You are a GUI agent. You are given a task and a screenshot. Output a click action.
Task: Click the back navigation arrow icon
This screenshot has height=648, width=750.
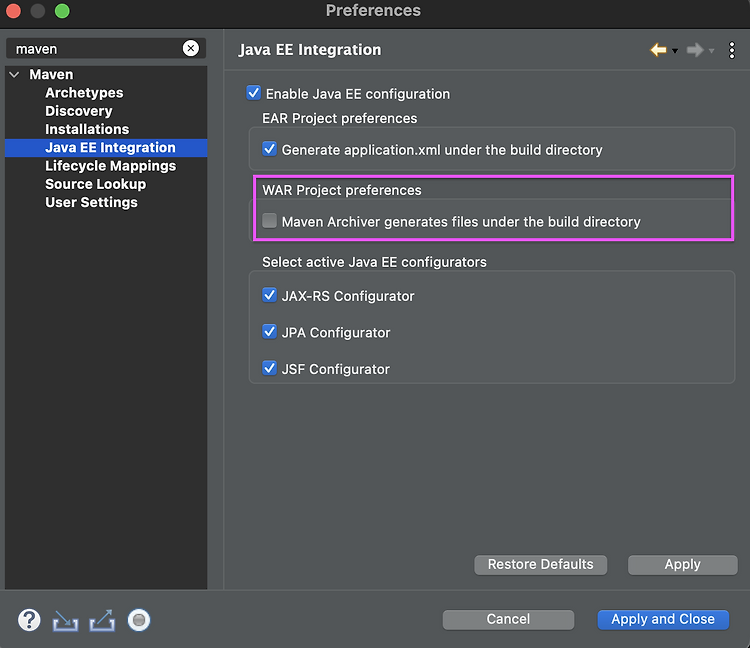[659, 50]
